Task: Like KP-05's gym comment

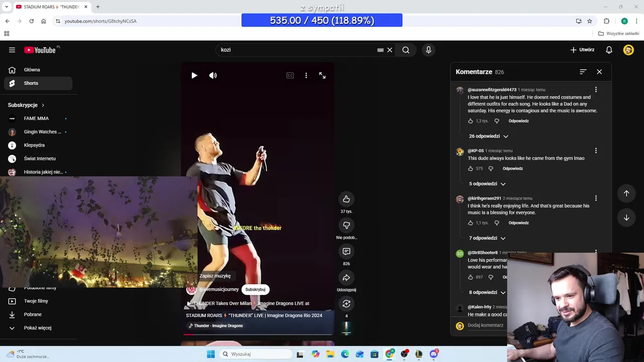Action: (x=470, y=168)
